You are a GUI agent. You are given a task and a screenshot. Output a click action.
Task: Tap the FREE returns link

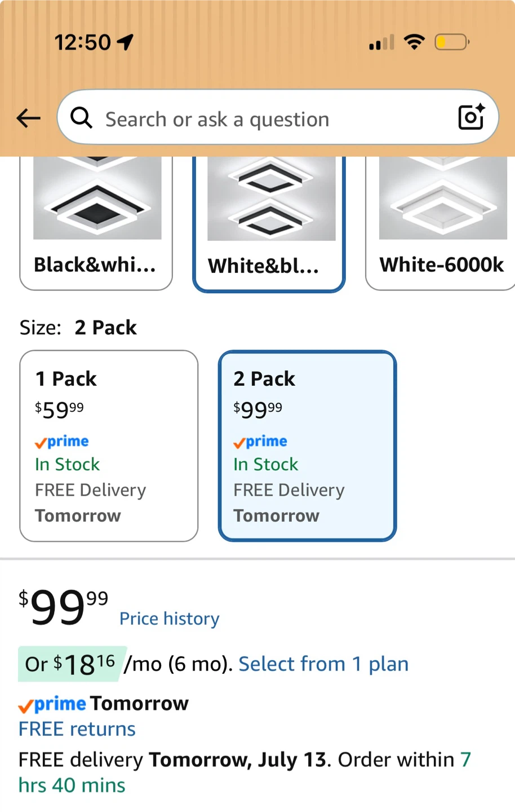(x=77, y=729)
